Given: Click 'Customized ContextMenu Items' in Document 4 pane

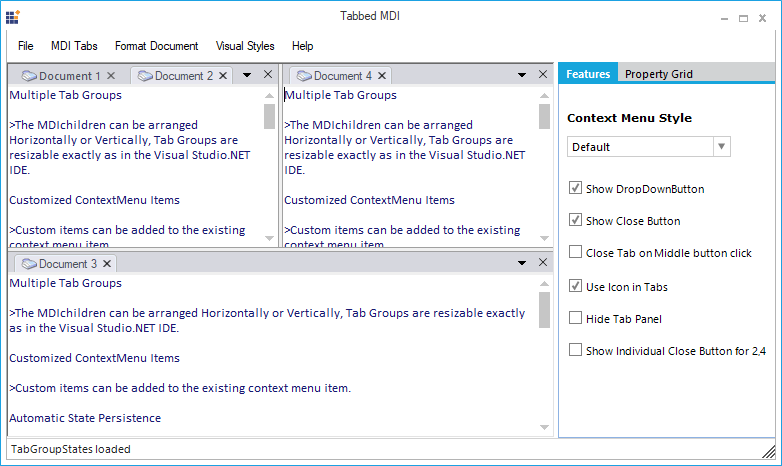Looking at the screenshot, I should tap(370, 200).
